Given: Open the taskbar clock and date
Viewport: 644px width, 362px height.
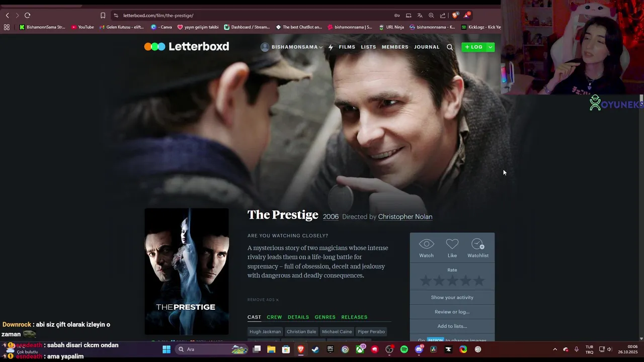Looking at the screenshot, I should click(x=628, y=349).
